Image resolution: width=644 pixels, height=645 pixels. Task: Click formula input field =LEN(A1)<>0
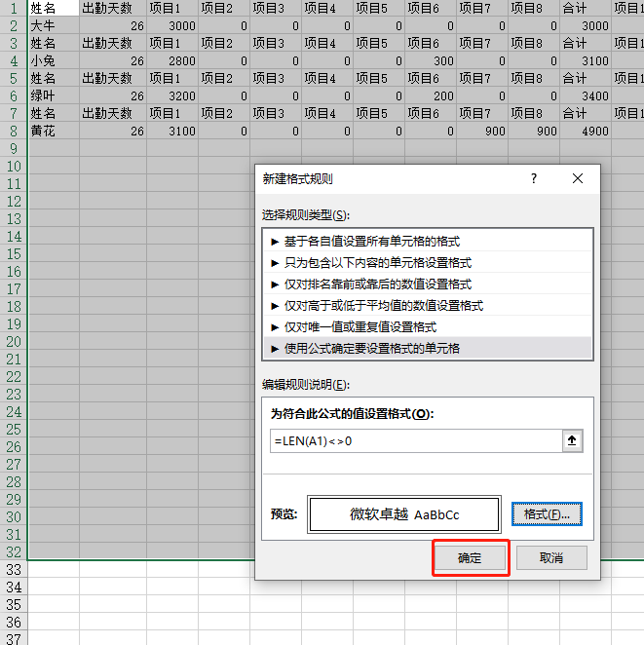416,441
